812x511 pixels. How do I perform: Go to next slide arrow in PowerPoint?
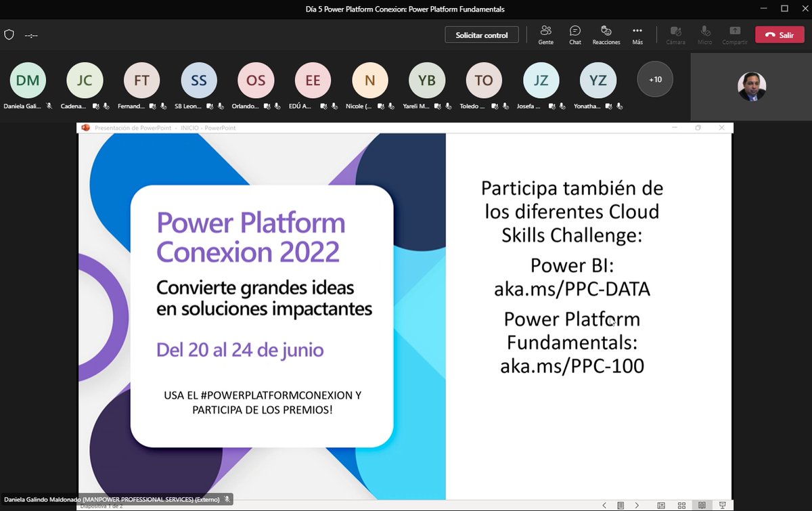click(637, 505)
